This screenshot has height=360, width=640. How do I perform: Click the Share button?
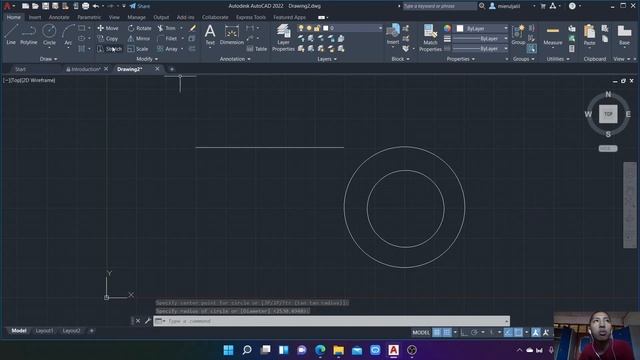140,6
